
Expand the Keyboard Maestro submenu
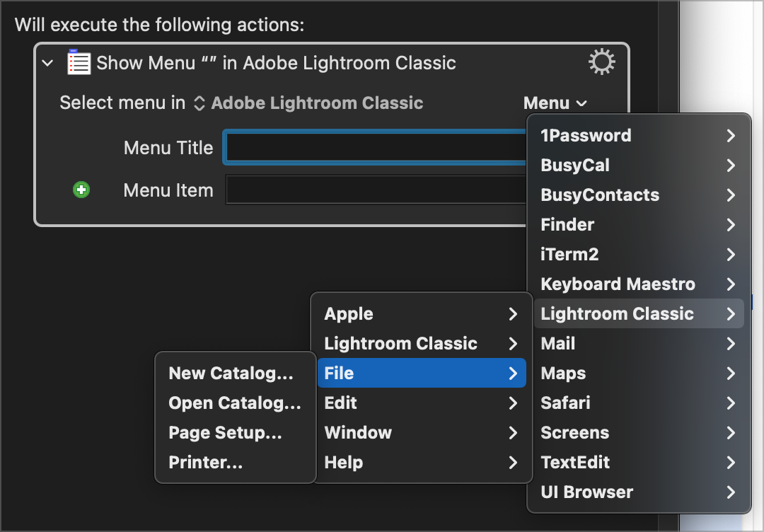point(639,284)
